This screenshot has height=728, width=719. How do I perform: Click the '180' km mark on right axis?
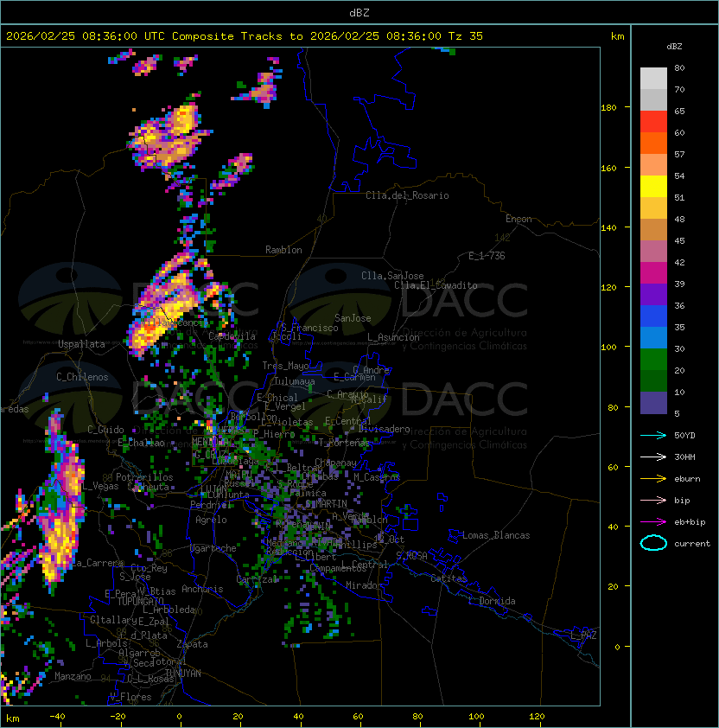point(608,108)
